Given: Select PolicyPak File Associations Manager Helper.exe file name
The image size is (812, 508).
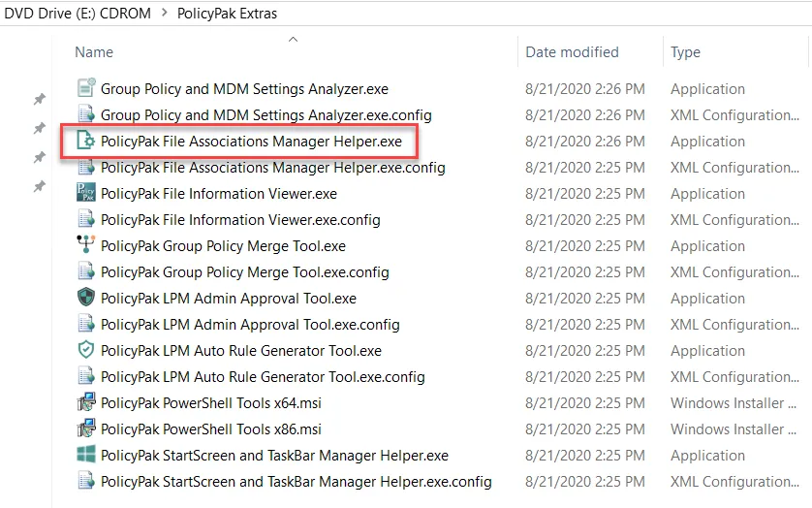Looking at the screenshot, I should pos(251,142).
